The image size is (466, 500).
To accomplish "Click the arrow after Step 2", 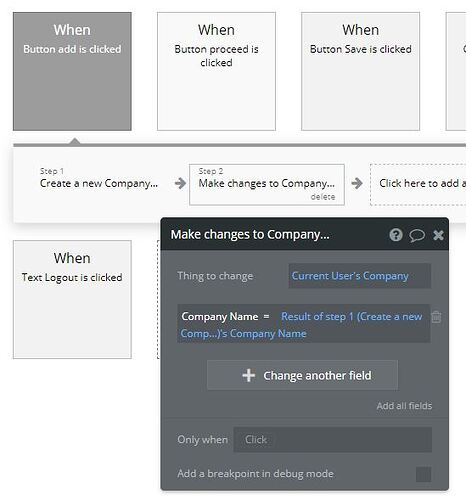I will (x=357, y=183).
